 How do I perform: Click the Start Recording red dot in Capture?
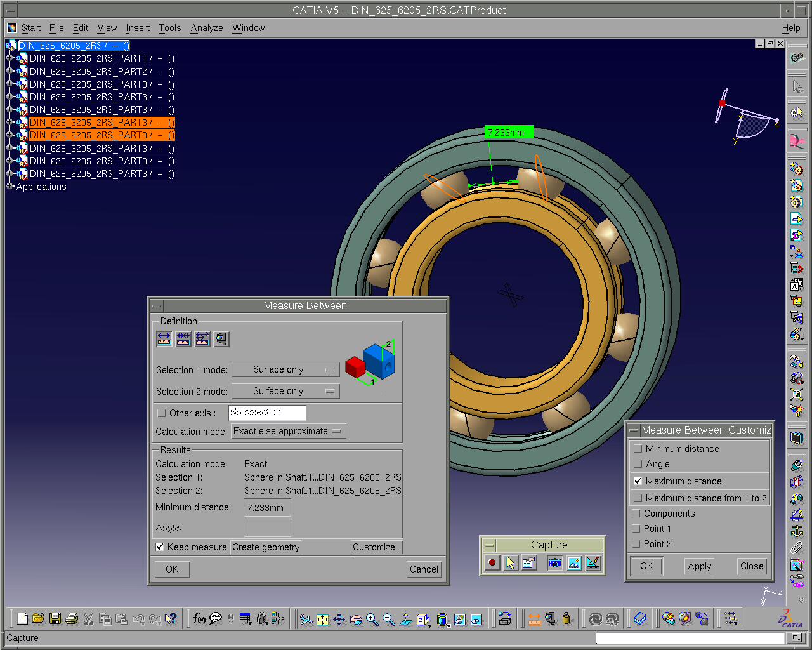492,563
